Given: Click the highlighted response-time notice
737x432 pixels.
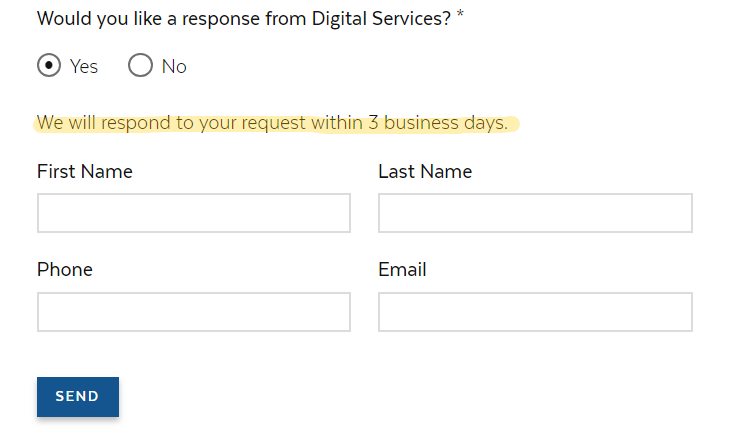Looking at the screenshot, I should (272, 124).
